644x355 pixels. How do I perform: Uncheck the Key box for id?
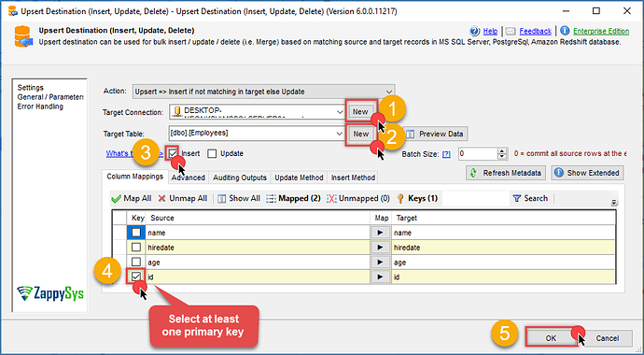[136, 277]
